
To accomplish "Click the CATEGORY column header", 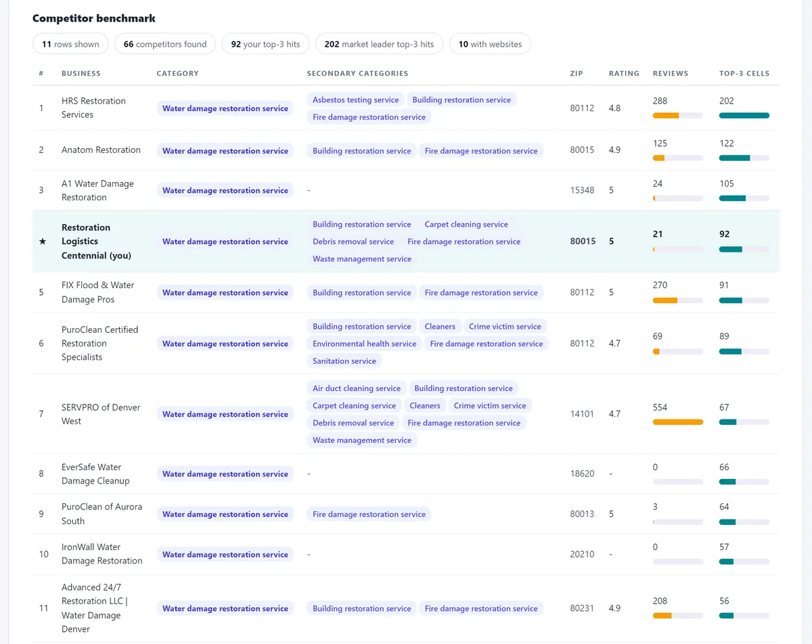I will tap(177, 73).
